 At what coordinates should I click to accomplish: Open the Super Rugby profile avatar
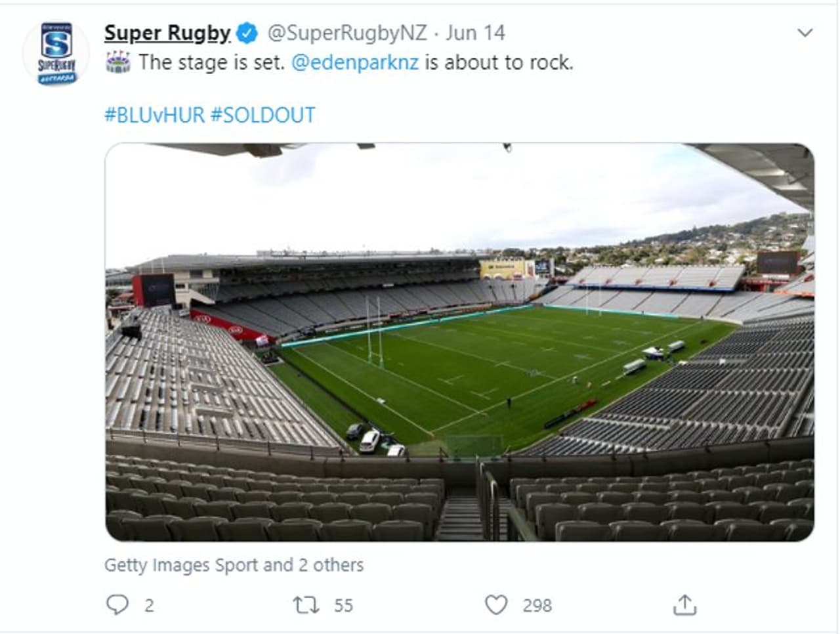pyautogui.click(x=57, y=53)
